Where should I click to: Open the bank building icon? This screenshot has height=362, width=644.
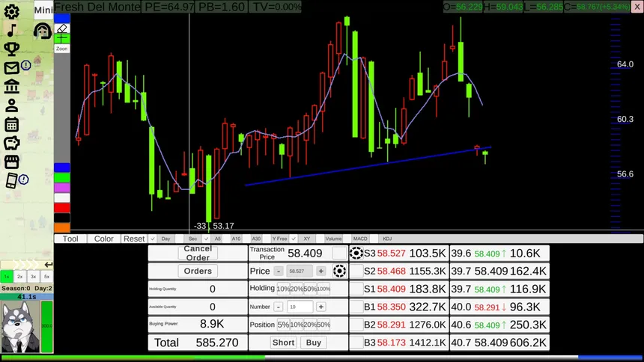coord(11,87)
